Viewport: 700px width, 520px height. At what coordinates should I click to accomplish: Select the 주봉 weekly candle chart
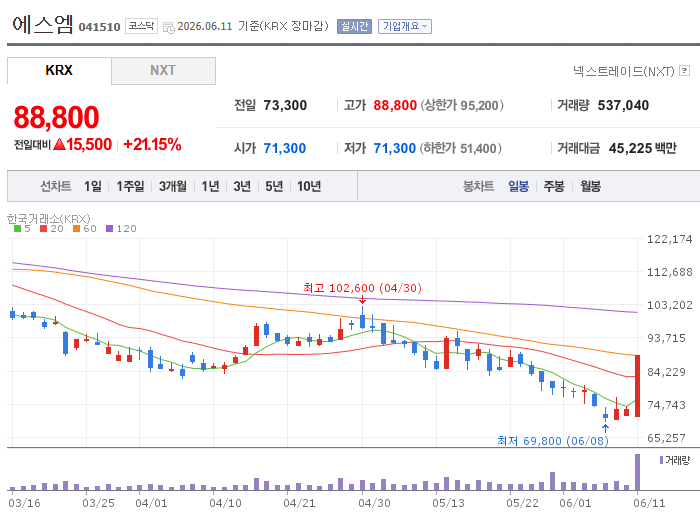(554, 186)
